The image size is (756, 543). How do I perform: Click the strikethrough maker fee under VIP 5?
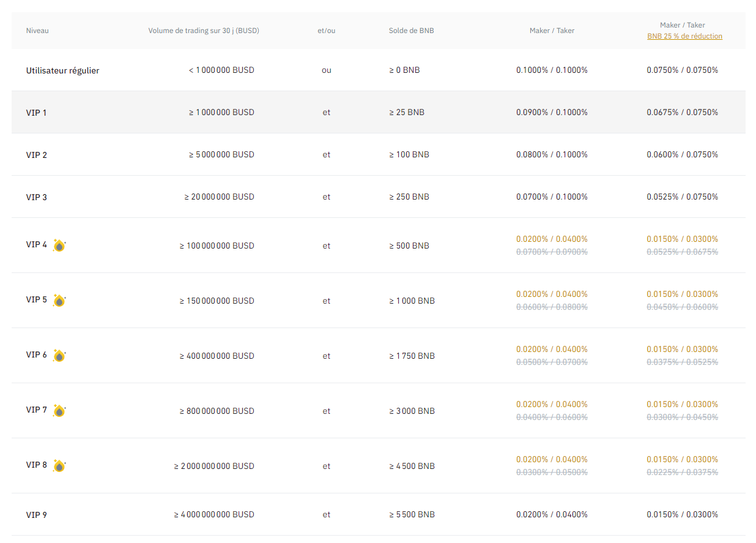[552, 307]
